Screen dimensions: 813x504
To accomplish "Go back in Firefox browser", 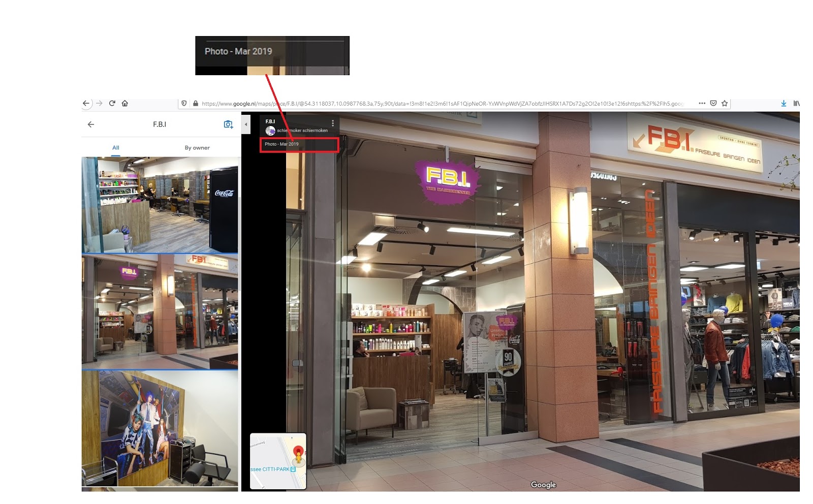I will (86, 103).
